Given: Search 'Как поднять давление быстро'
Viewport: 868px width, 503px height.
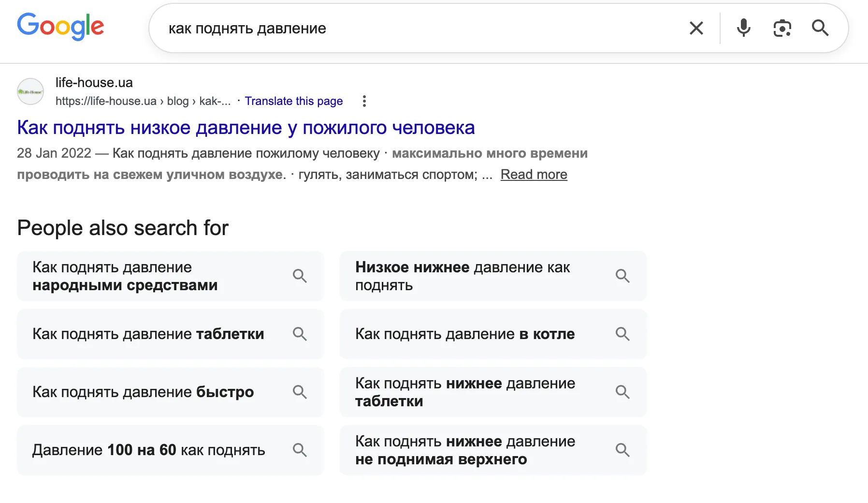Looking at the screenshot, I should click(143, 392).
